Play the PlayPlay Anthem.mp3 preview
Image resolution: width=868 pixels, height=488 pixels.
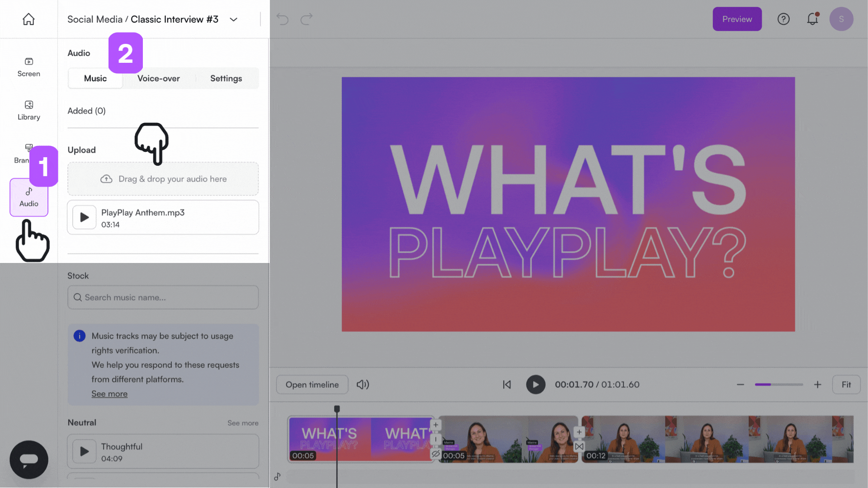pos(84,217)
